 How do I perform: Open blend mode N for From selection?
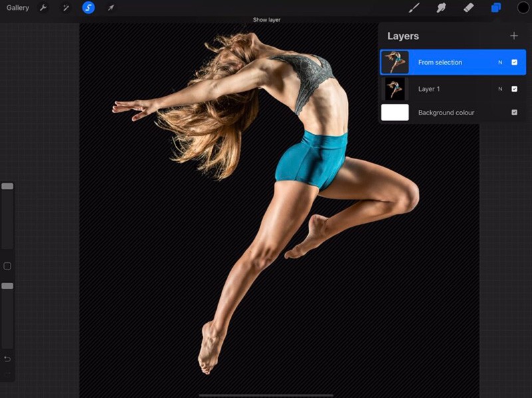pos(499,61)
